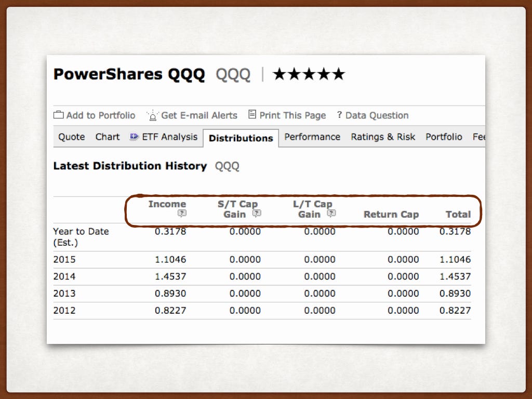The width and height of the screenshot is (532, 399).
Task: Click the Data Question link
Action: [x=377, y=115]
